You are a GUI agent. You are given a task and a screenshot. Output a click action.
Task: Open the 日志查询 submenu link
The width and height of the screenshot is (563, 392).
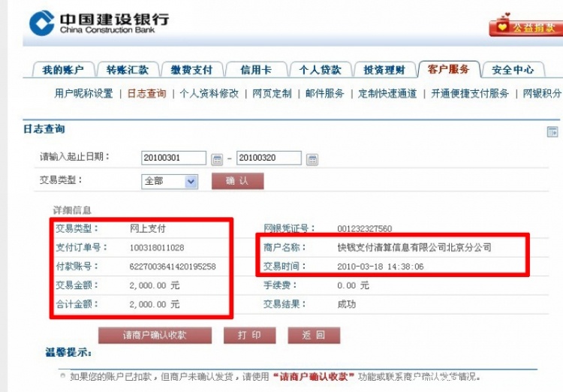tap(147, 93)
